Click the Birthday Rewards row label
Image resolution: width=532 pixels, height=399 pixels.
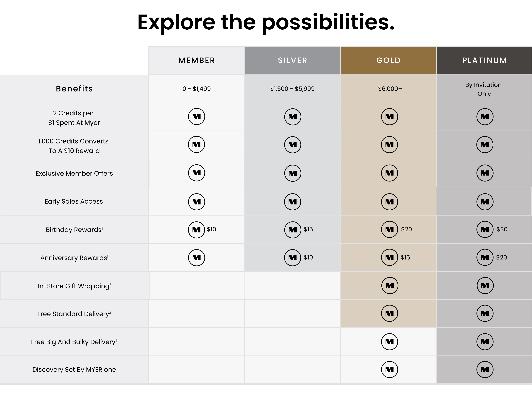74,230
